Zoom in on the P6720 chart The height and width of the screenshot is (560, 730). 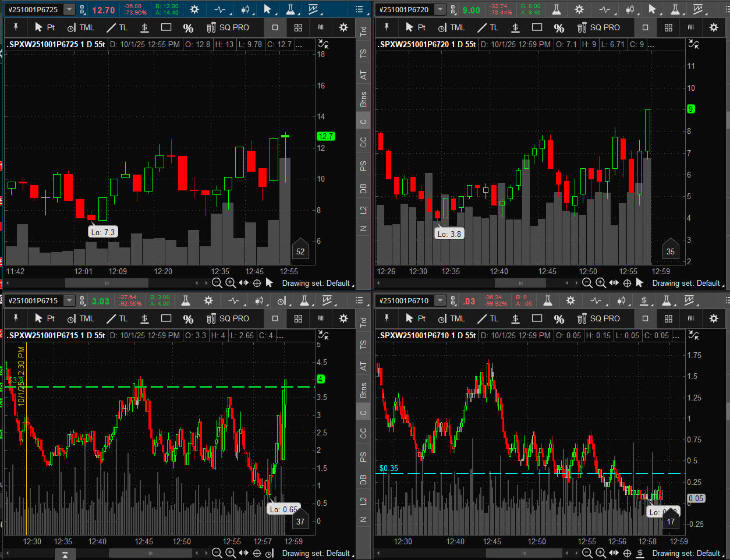601,283
